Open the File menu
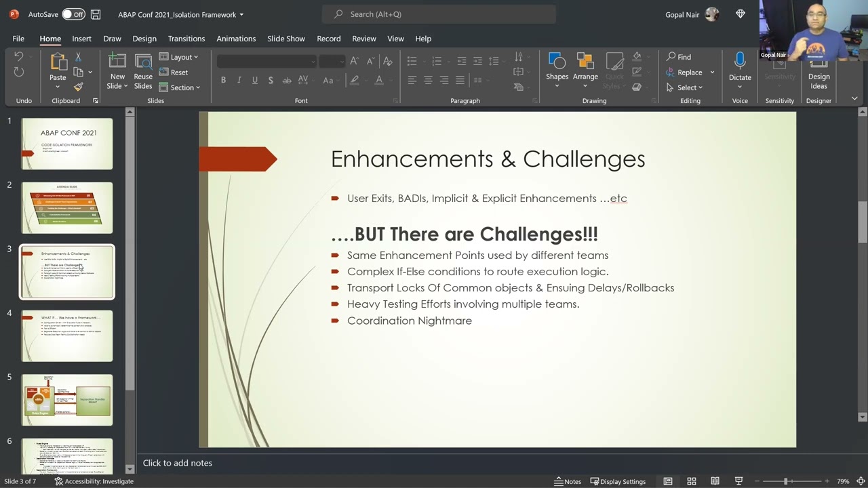Viewport: 868px width, 488px height. [18, 39]
